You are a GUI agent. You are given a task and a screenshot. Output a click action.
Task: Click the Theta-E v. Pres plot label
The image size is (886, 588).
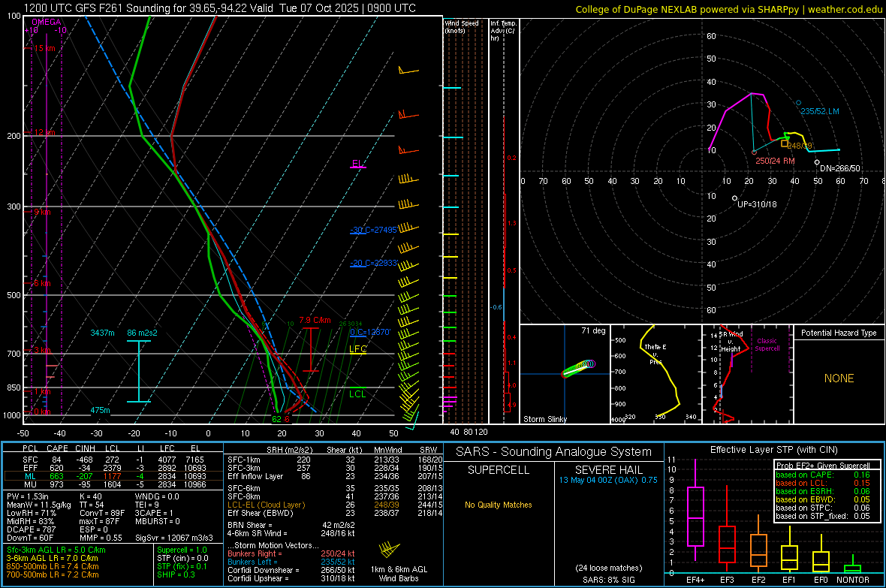655,354
